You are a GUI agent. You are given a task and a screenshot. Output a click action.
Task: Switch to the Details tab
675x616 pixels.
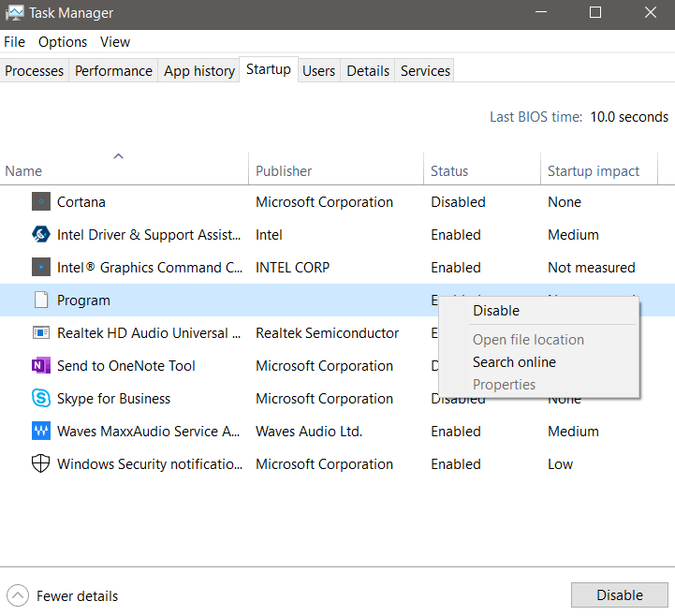(x=368, y=70)
